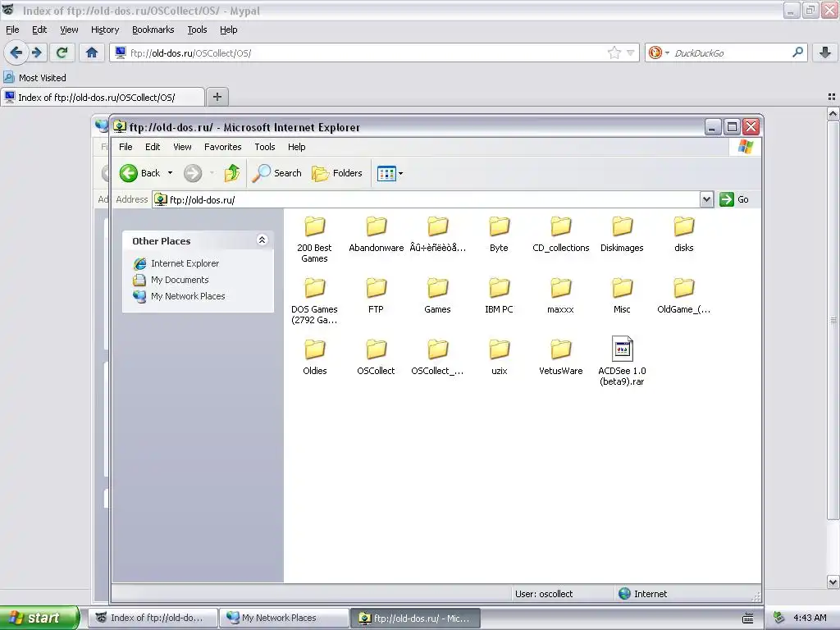Click the search magnifier in Mypal

[x=797, y=52]
